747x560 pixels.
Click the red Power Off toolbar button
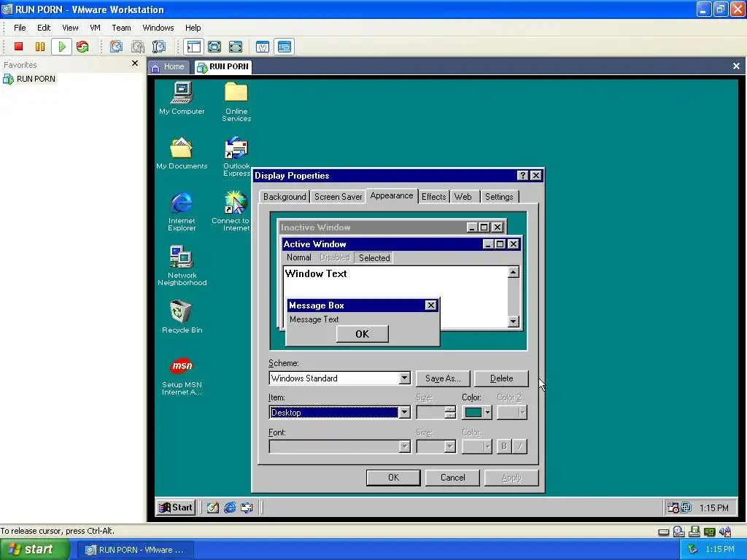pos(18,47)
